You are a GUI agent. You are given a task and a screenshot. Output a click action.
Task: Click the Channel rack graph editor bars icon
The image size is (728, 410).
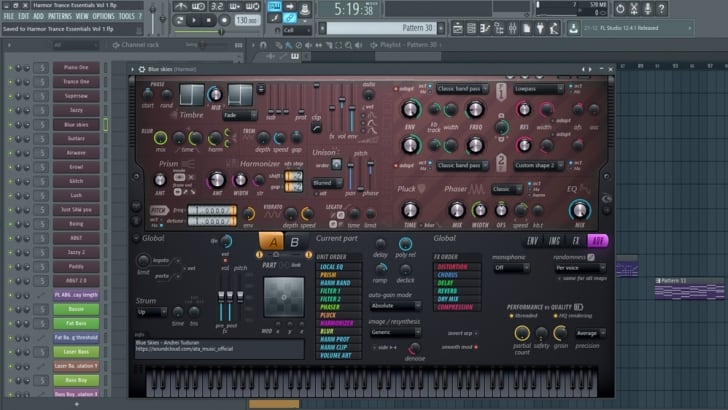pos(238,45)
